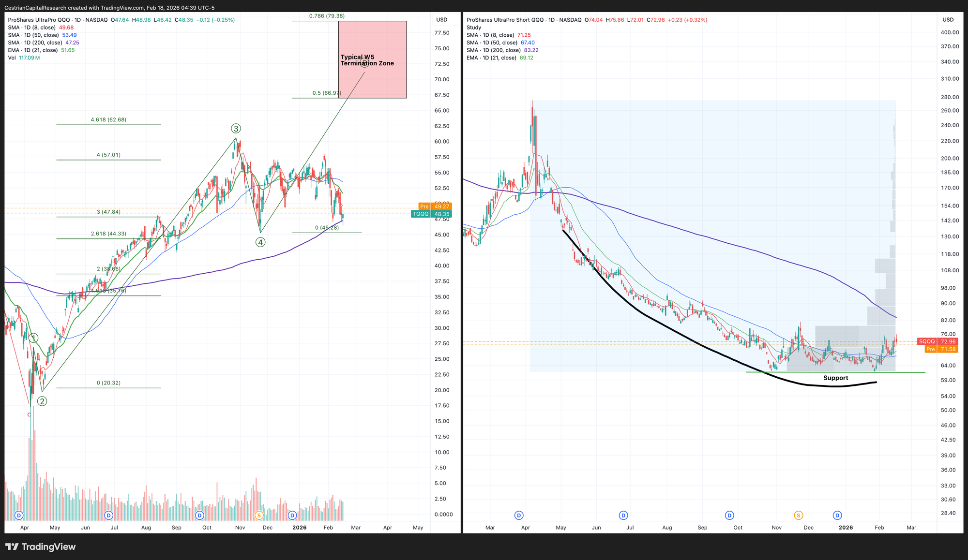Select the circled wave 4 label
The image size is (968, 560).
tap(260, 242)
